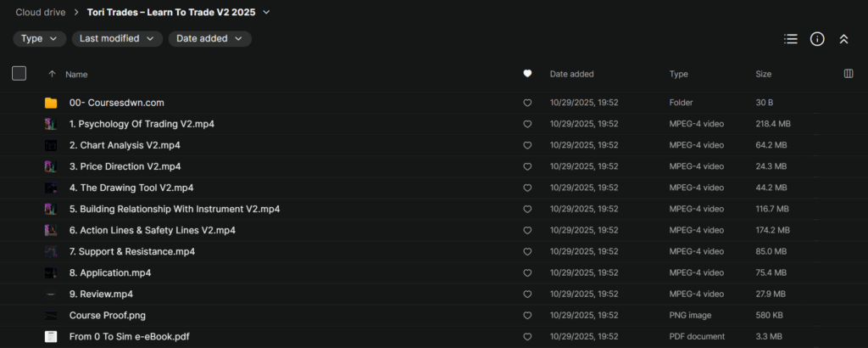Toggle favorite heart for Course Proof.png
The height and width of the screenshot is (348, 868).
pos(527,316)
